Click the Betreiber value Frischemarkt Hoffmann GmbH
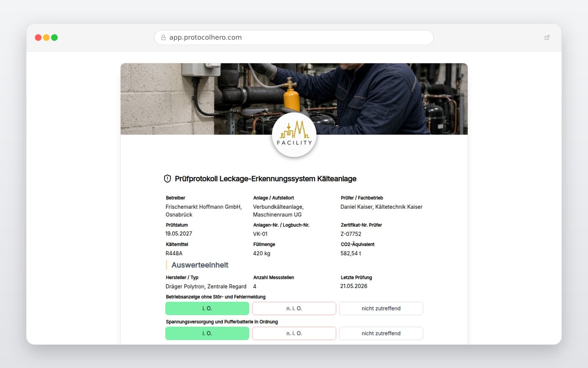Image resolution: width=588 pixels, height=368 pixels. 204,210
